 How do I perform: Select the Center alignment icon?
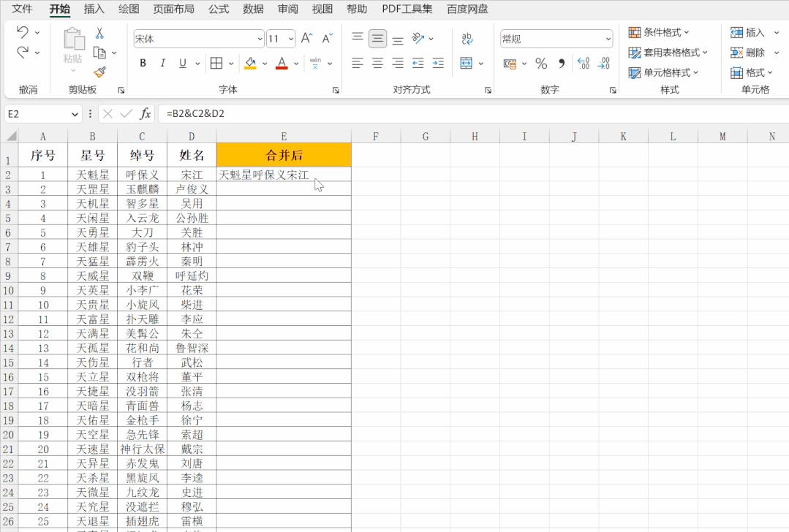[377, 64]
